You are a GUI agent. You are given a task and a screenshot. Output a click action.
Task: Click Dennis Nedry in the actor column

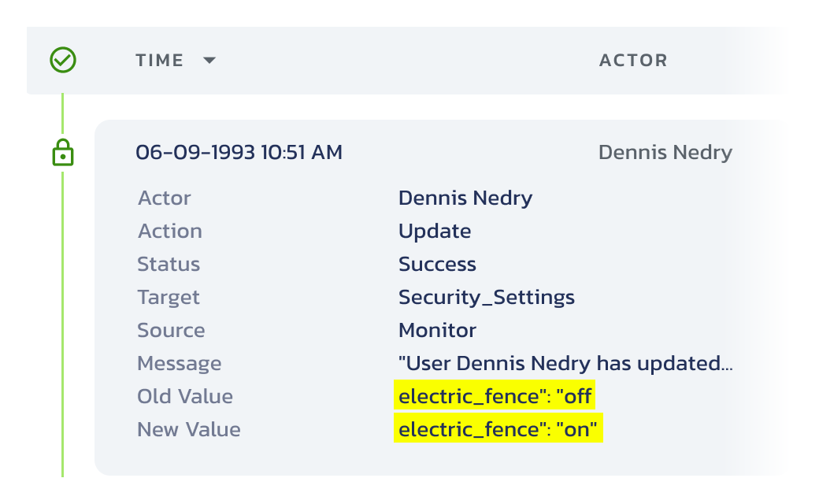tap(665, 153)
